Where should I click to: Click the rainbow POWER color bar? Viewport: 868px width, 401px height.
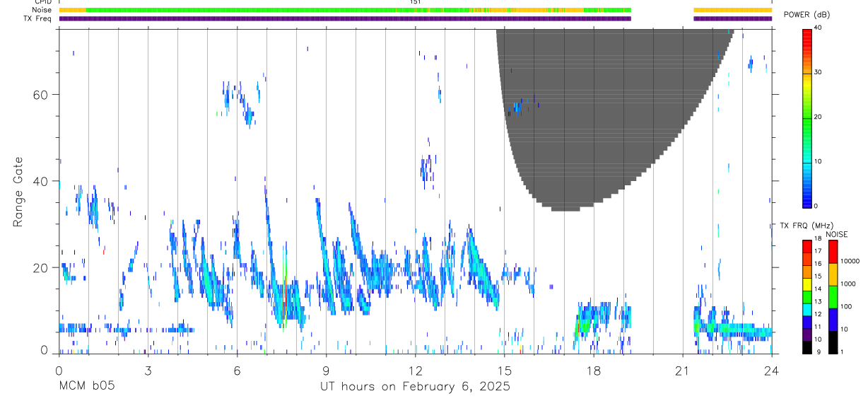click(x=807, y=118)
